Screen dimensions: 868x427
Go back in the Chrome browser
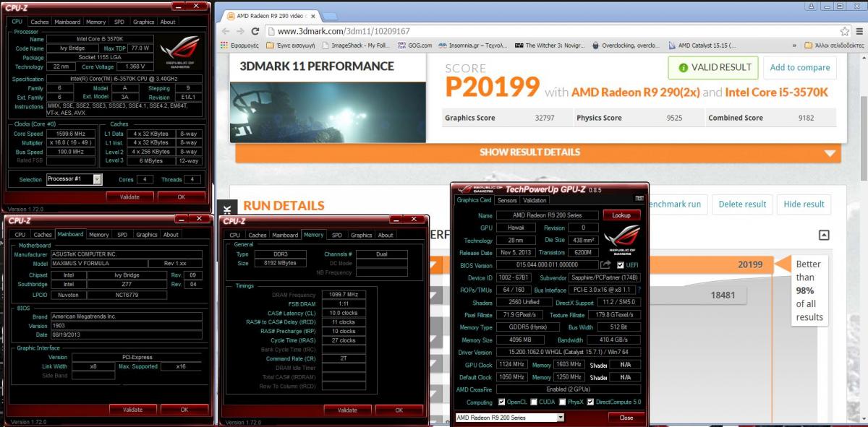[x=224, y=31]
